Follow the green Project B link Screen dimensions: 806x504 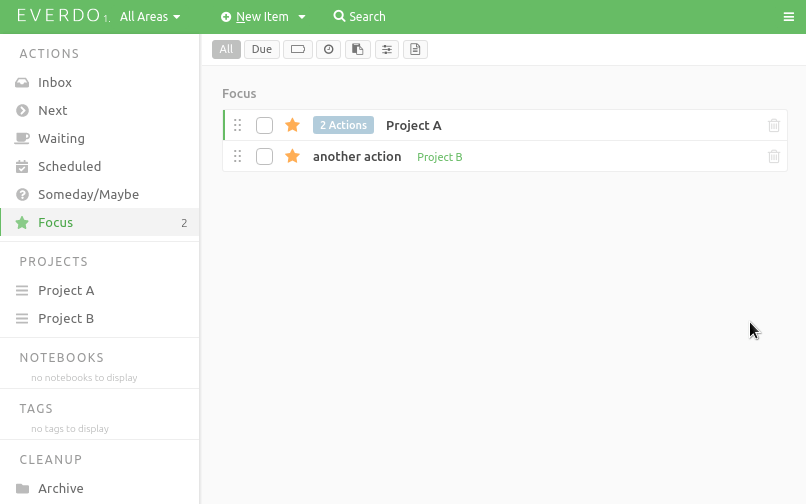click(439, 157)
